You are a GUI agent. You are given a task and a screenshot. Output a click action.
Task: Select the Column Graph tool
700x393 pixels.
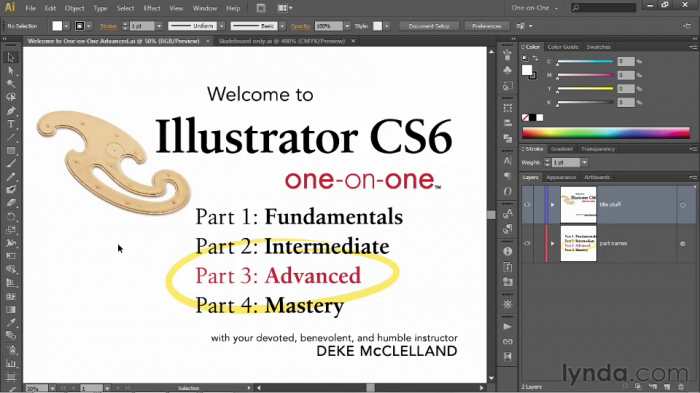pos(11,364)
